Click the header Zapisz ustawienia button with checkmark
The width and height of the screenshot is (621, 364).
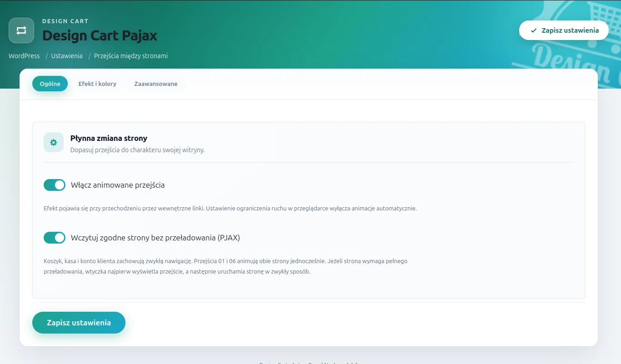564,30
